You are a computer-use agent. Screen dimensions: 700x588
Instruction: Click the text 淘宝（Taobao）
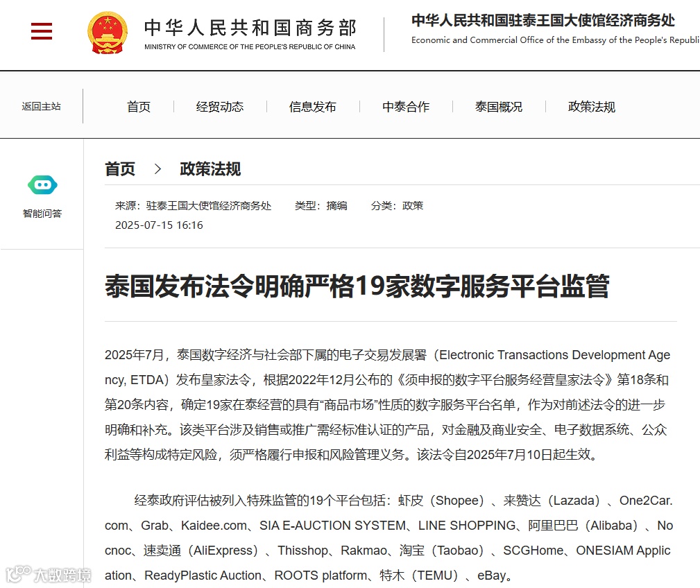(x=441, y=551)
